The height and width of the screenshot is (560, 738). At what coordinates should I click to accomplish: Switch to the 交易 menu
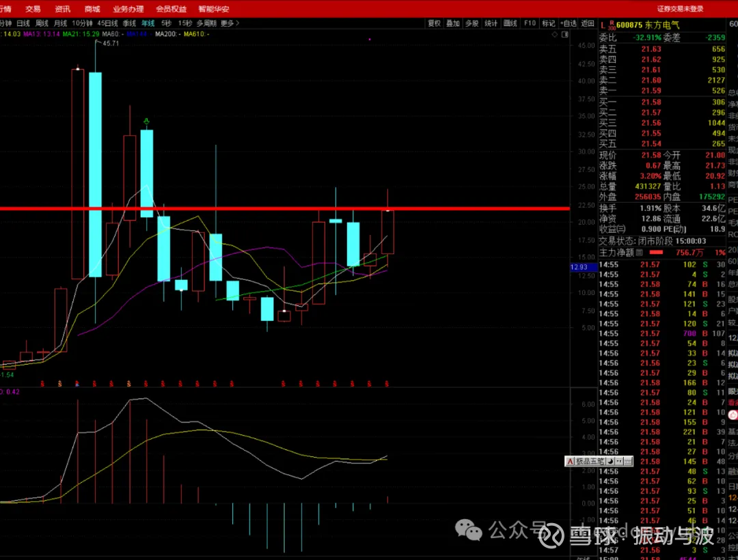[x=33, y=9]
